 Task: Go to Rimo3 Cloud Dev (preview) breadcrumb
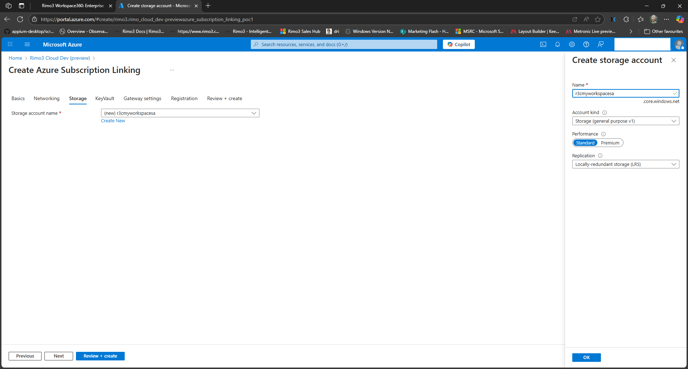click(60, 58)
